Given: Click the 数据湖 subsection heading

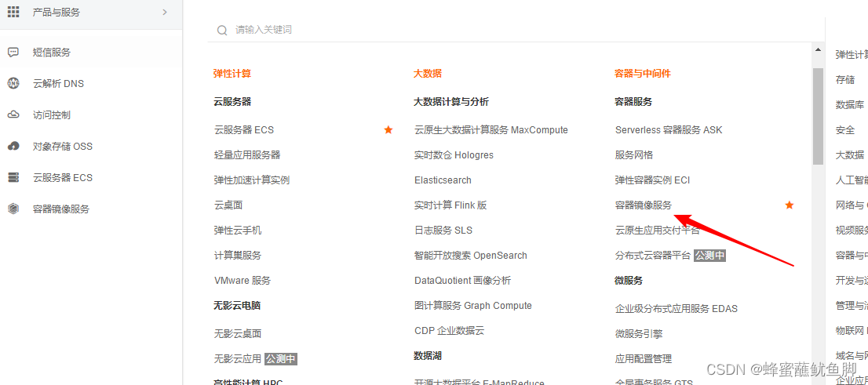Looking at the screenshot, I should tap(428, 356).
